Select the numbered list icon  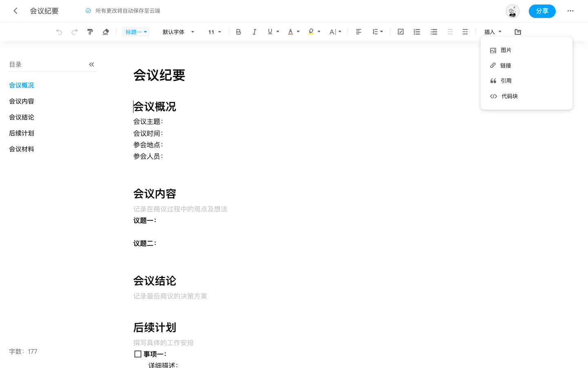(x=417, y=31)
